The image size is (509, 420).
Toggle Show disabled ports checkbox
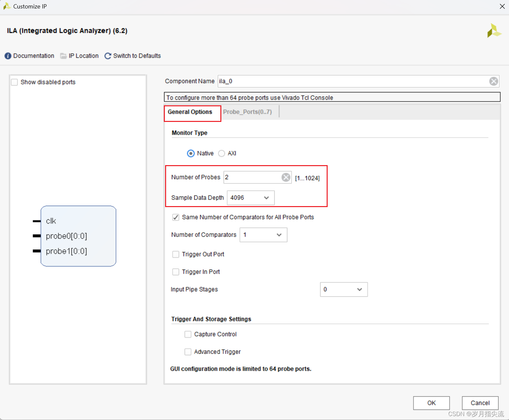pos(14,82)
